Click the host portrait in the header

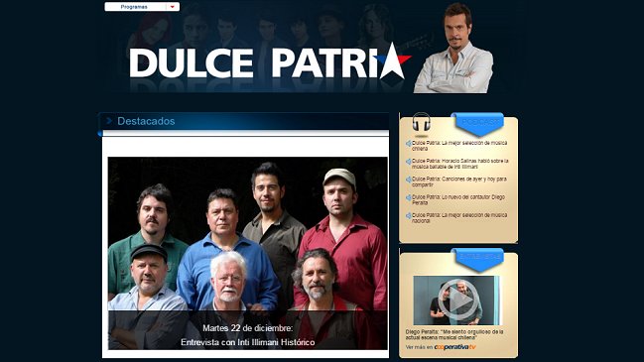tap(453, 49)
